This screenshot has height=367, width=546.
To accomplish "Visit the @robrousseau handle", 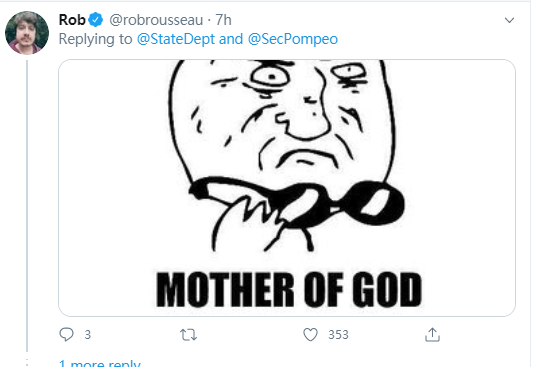I will pyautogui.click(x=156, y=20).
